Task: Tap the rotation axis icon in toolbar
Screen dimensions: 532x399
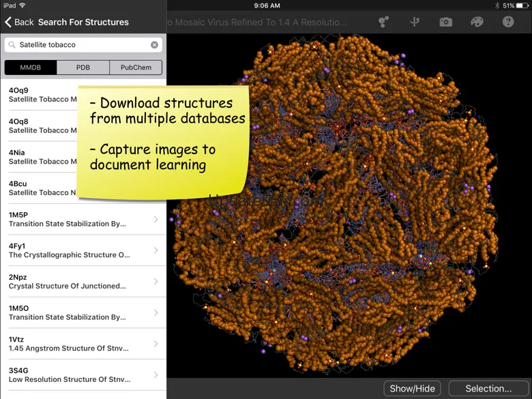Action: (415, 22)
